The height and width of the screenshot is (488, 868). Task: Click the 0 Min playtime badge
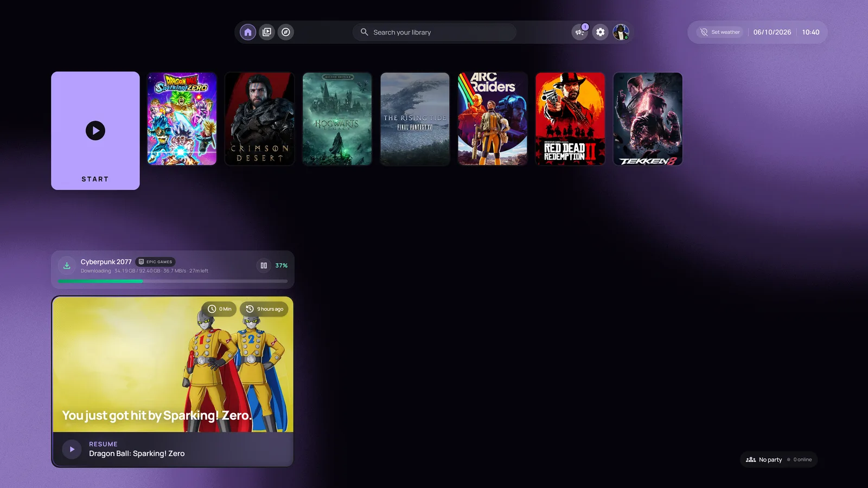point(219,309)
